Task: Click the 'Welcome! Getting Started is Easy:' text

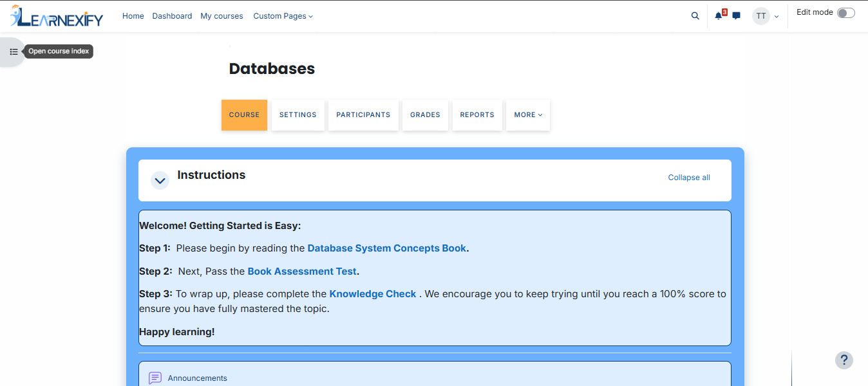Action: [x=220, y=226]
